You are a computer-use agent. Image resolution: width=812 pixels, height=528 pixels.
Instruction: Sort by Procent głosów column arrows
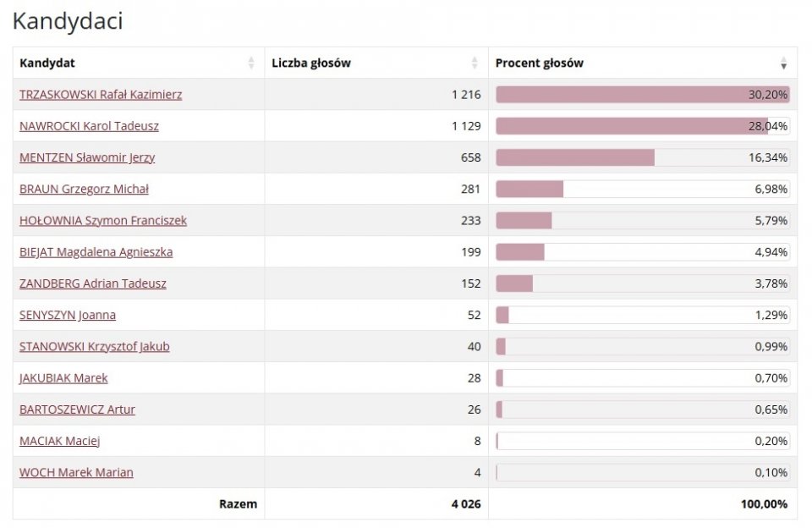point(783,63)
